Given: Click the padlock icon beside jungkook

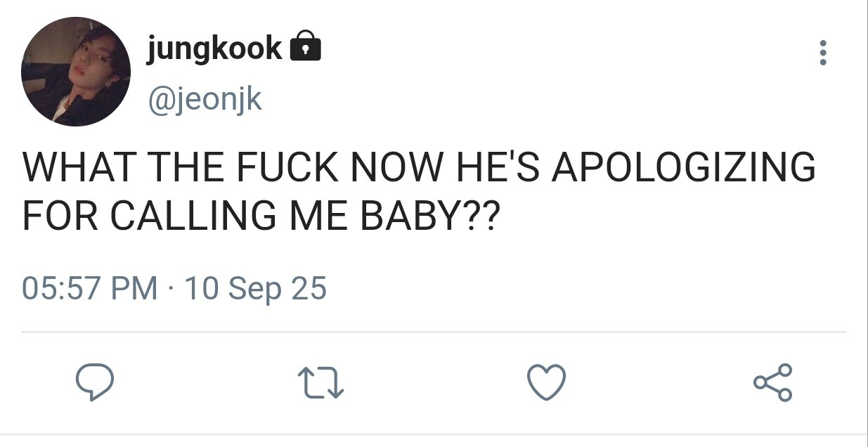Looking at the screenshot, I should pyautogui.click(x=305, y=47).
